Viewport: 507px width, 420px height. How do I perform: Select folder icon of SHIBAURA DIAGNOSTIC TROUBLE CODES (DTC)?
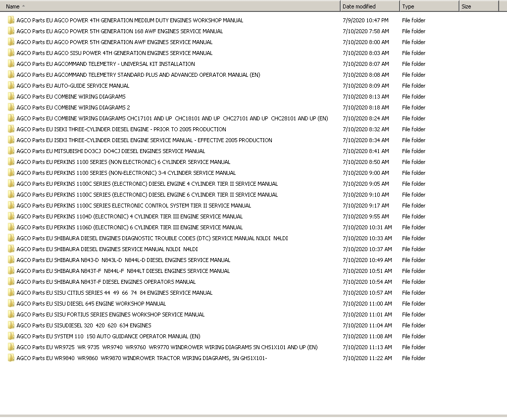coord(11,238)
